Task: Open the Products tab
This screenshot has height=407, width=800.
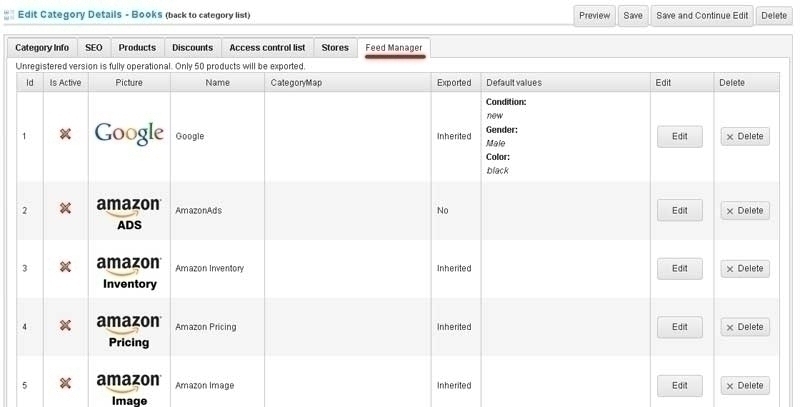Action: pyautogui.click(x=137, y=47)
